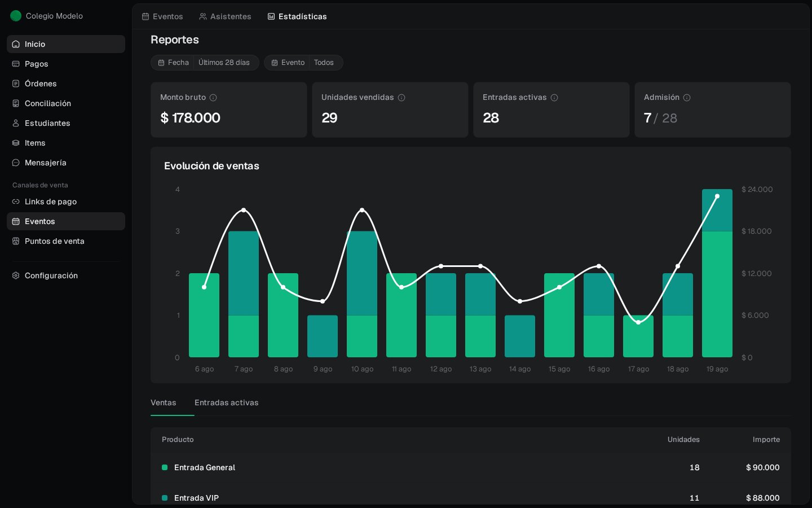Click the Producto column header
Screen dimensions: 812x508
point(178,439)
